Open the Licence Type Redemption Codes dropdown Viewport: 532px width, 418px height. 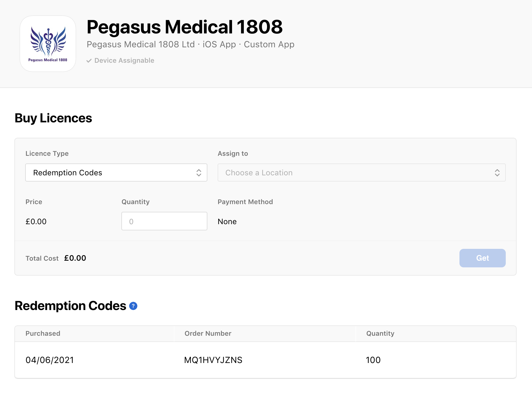point(116,172)
